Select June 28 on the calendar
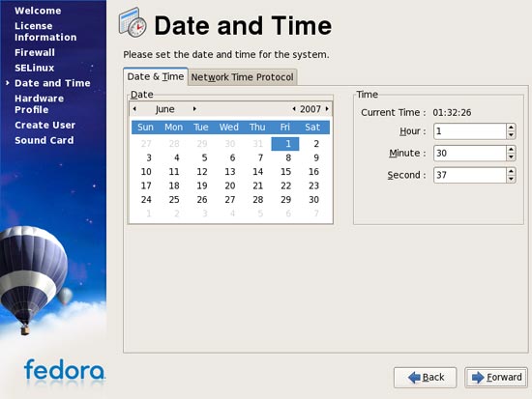This screenshot has width=532, height=399. (x=257, y=199)
